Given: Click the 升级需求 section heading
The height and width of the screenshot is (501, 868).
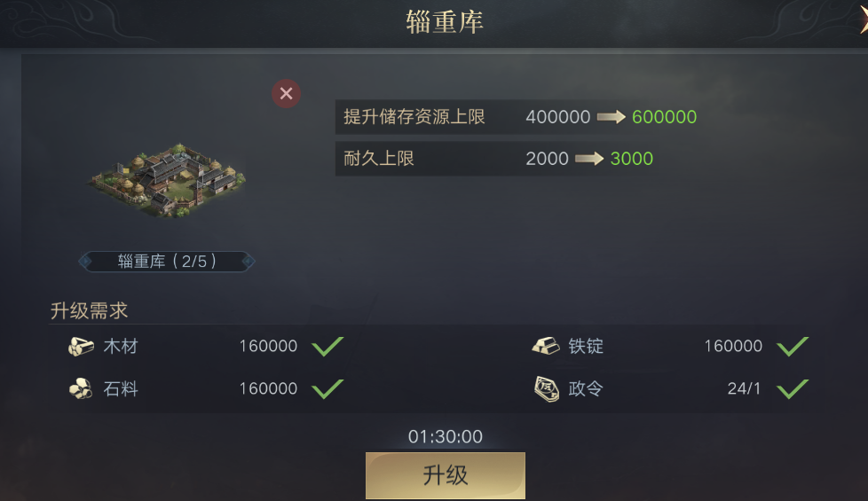Looking at the screenshot, I should pyautogui.click(x=89, y=310).
